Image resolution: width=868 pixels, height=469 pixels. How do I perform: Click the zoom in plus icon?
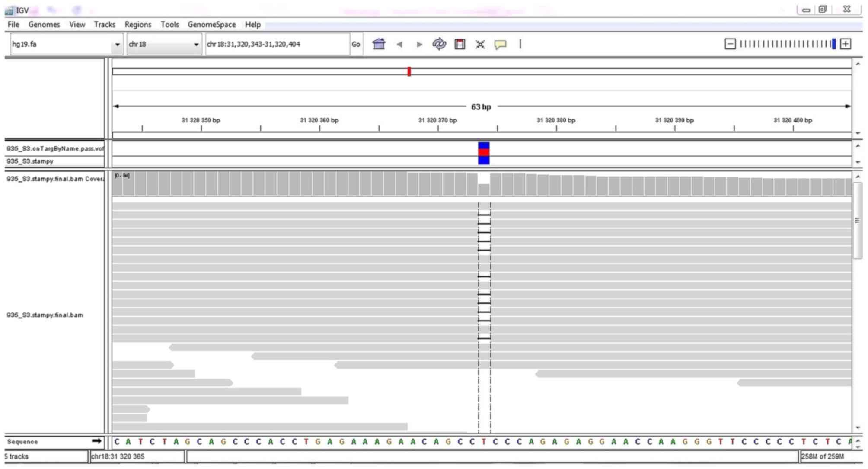coord(846,44)
